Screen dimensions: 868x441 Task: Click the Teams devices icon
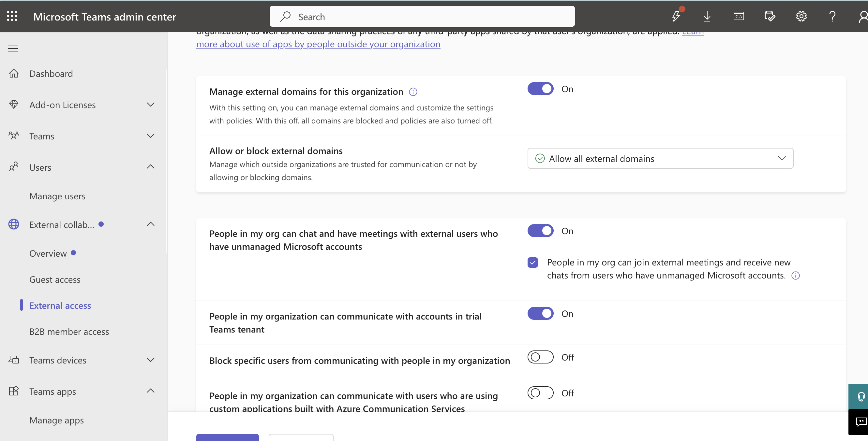click(x=13, y=360)
